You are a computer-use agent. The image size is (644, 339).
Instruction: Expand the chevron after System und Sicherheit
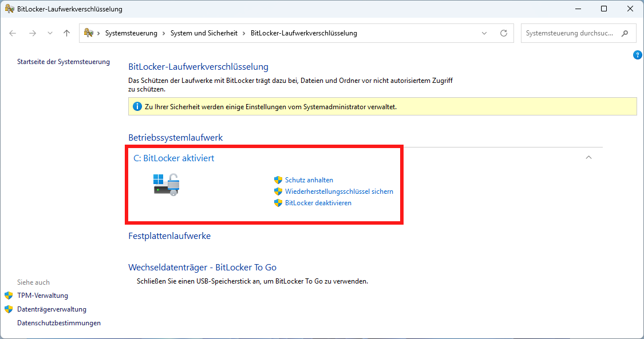(244, 33)
